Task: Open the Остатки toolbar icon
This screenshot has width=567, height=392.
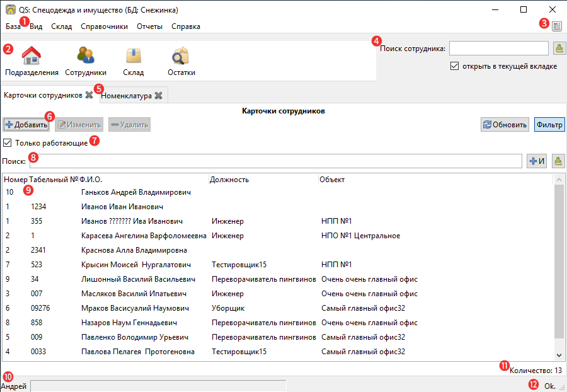Action: pyautogui.click(x=181, y=61)
